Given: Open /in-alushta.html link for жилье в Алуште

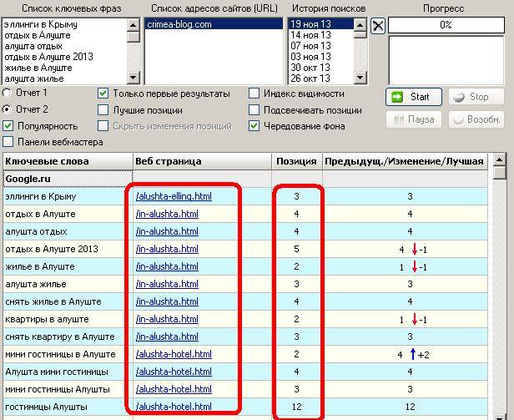Looking at the screenshot, I should (x=167, y=266).
